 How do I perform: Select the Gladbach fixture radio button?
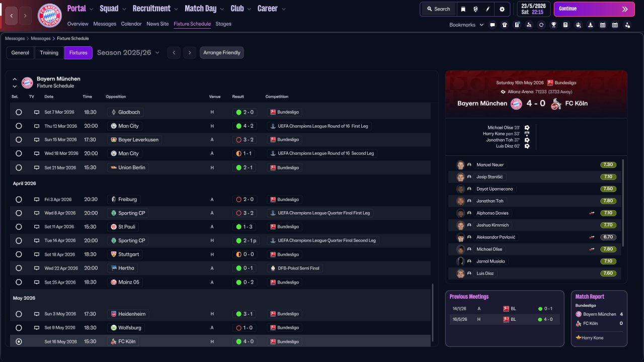19,112
